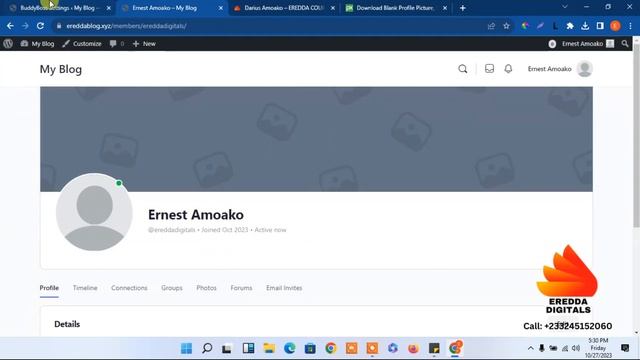Open the Email Invites tab

coord(284,288)
